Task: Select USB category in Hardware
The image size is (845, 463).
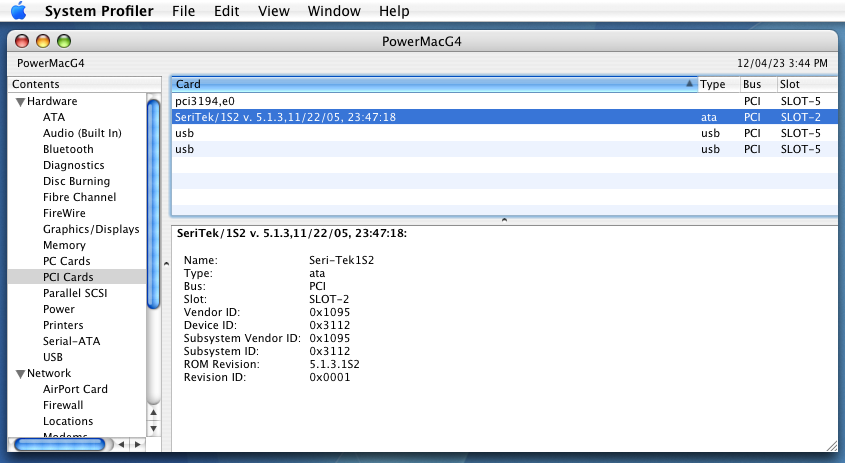Action: (x=53, y=357)
